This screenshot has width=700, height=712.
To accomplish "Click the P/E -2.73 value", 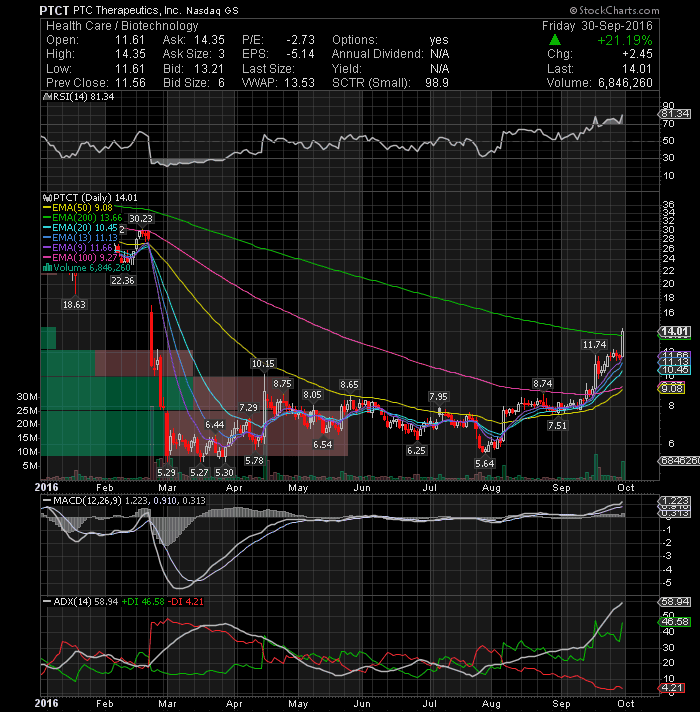I will (300, 40).
